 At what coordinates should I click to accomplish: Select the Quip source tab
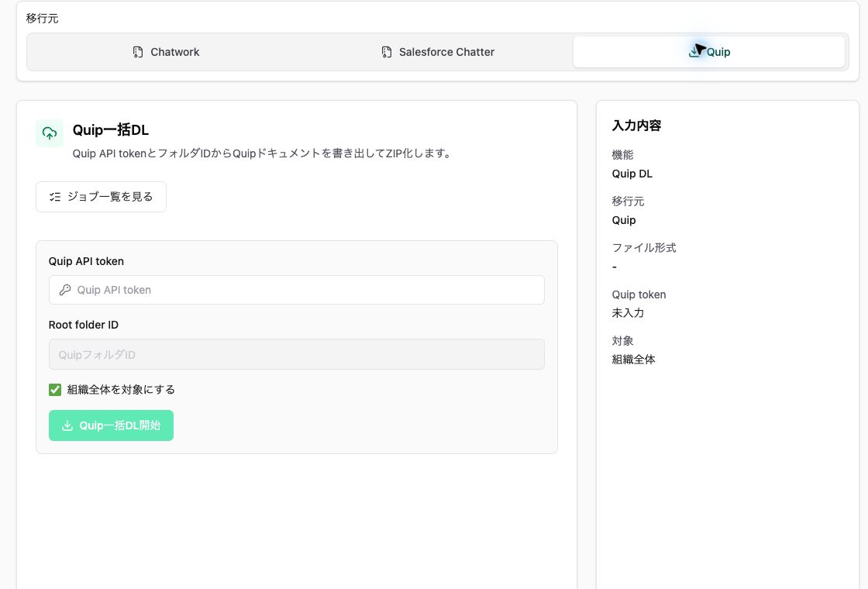coord(709,52)
